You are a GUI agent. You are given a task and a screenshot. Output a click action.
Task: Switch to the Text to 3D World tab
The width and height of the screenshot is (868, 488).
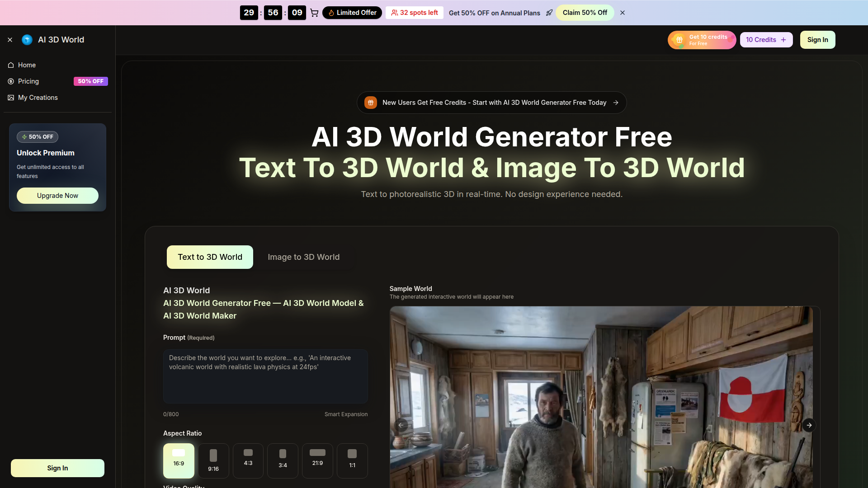(209, 257)
